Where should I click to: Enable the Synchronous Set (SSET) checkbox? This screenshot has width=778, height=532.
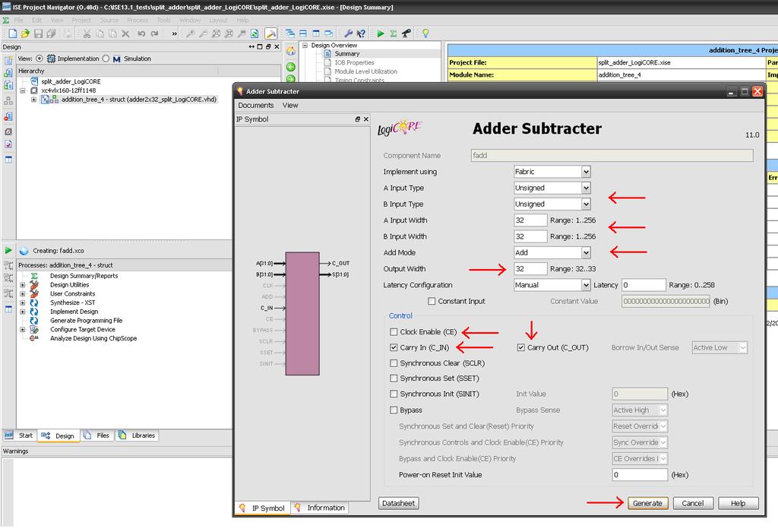click(394, 378)
